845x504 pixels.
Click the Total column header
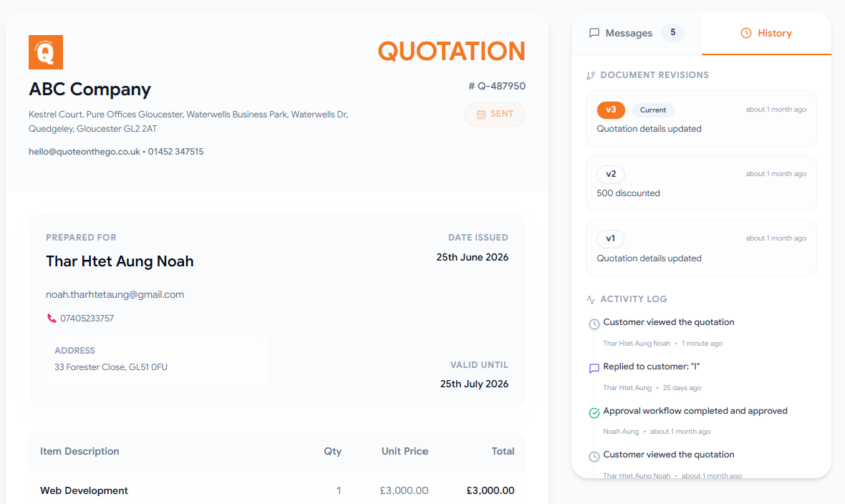(503, 451)
